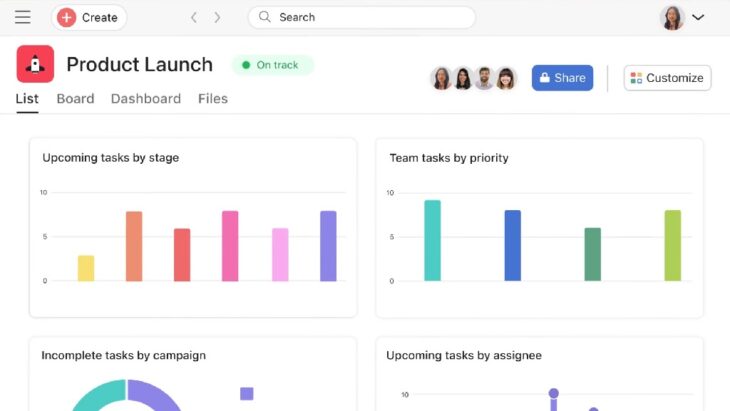Open the hamburger navigation menu
730x411 pixels.
(x=22, y=17)
